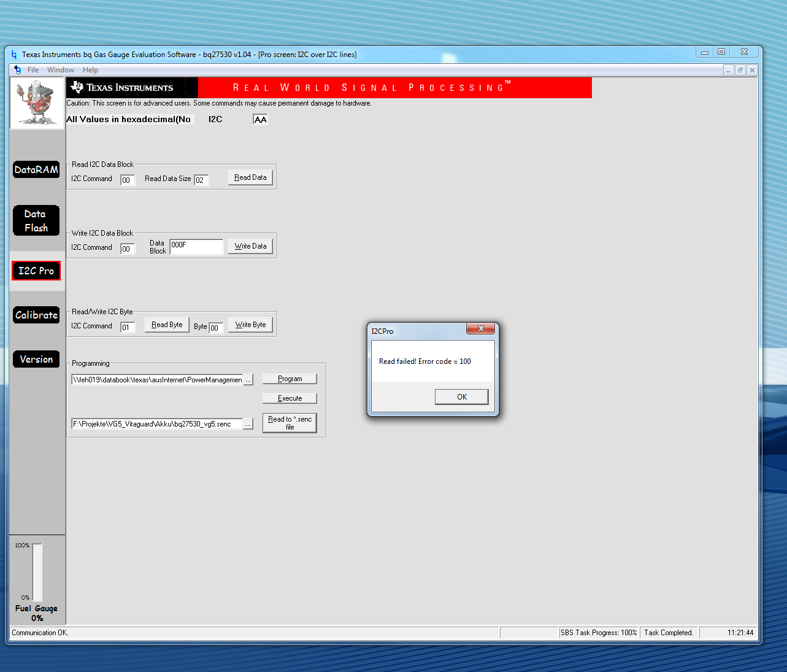This screenshot has height=672, width=787.
Task: Open the Version screen
Action: click(36, 359)
